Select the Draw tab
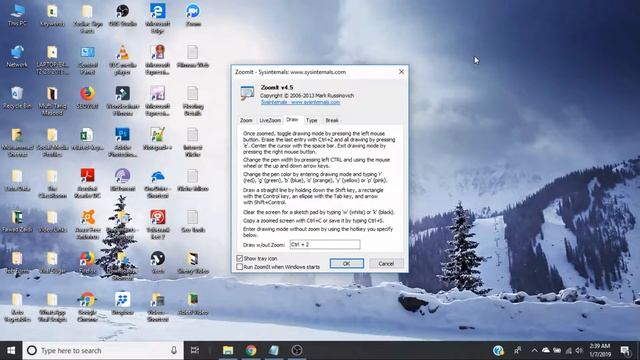The width and height of the screenshot is (640, 360). [x=292, y=120]
